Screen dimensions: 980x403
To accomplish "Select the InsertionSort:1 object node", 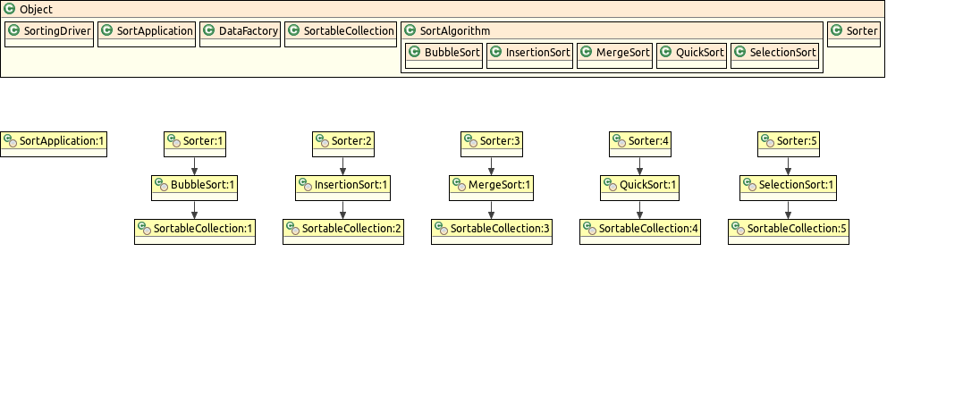I will click(342, 185).
